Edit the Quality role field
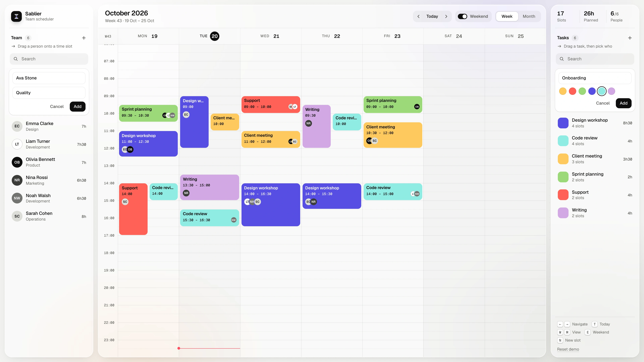This screenshot has height=362, width=644. 49,93
